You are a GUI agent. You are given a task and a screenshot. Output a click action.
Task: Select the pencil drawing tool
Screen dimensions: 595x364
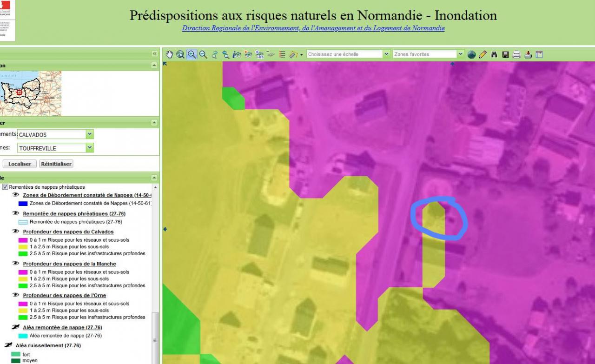click(483, 54)
